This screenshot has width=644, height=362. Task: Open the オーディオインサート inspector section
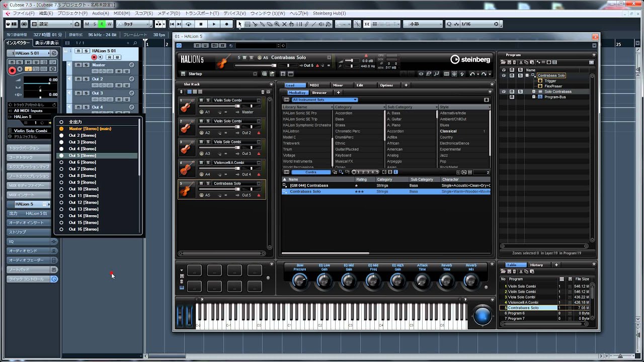click(x=29, y=223)
